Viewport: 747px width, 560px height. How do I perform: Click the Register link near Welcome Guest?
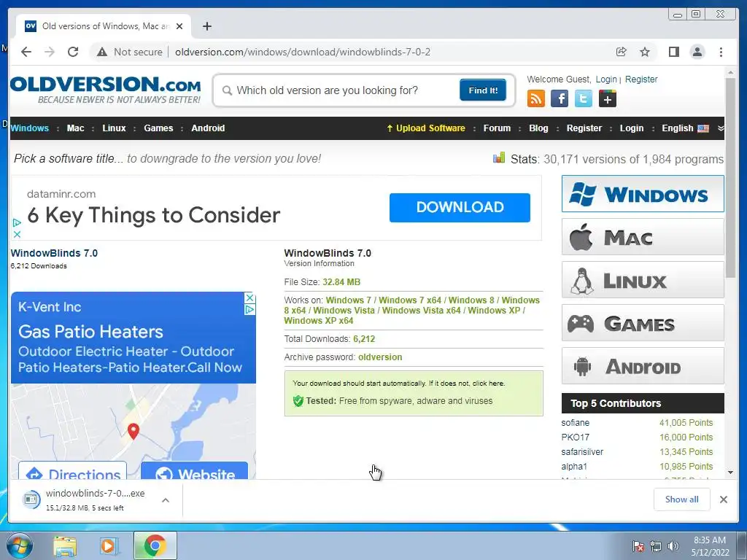(641, 79)
